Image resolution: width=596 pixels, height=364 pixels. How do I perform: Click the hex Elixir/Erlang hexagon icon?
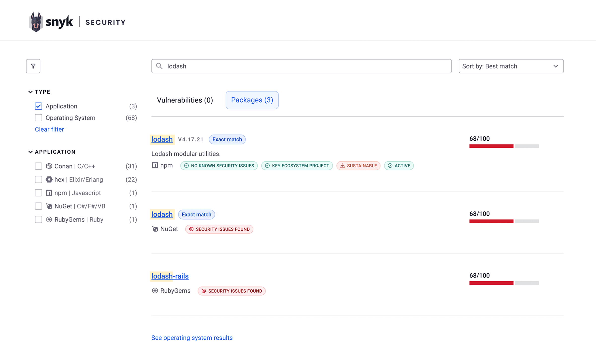pyautogui.click(x=49, y=179)
